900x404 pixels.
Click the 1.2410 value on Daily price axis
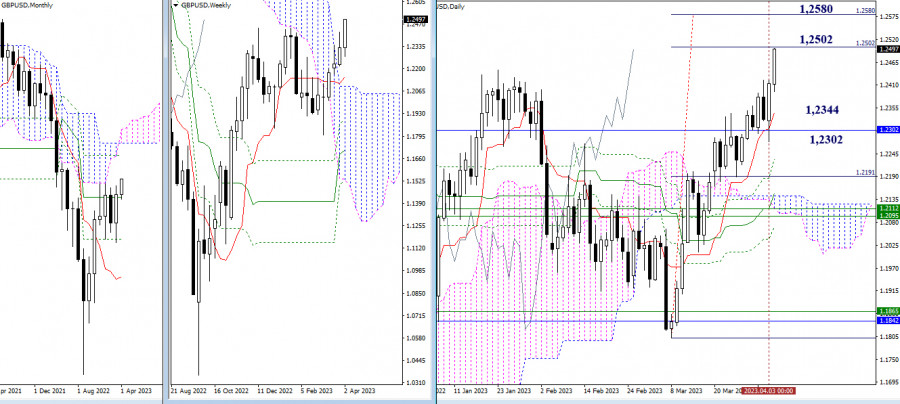click(889, 85)
